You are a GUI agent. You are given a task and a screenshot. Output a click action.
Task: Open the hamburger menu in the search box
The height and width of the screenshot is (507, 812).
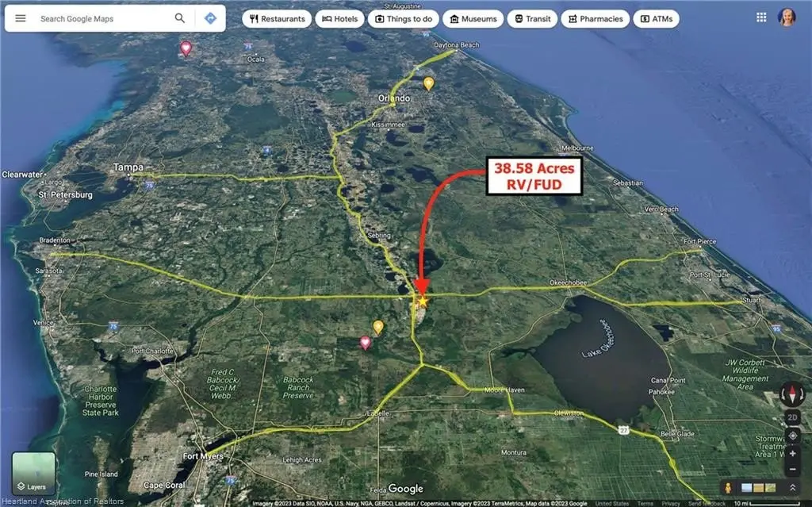(20, 19)
